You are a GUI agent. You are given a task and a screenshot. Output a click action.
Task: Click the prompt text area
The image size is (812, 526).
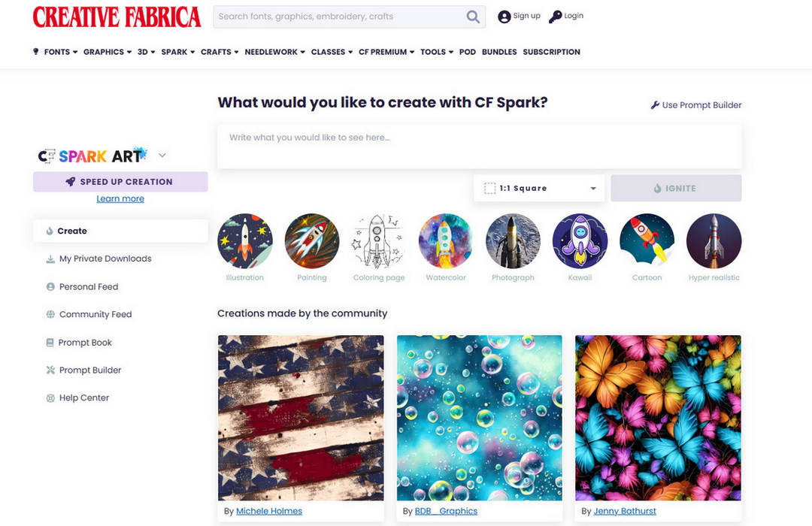coord(480,147)
